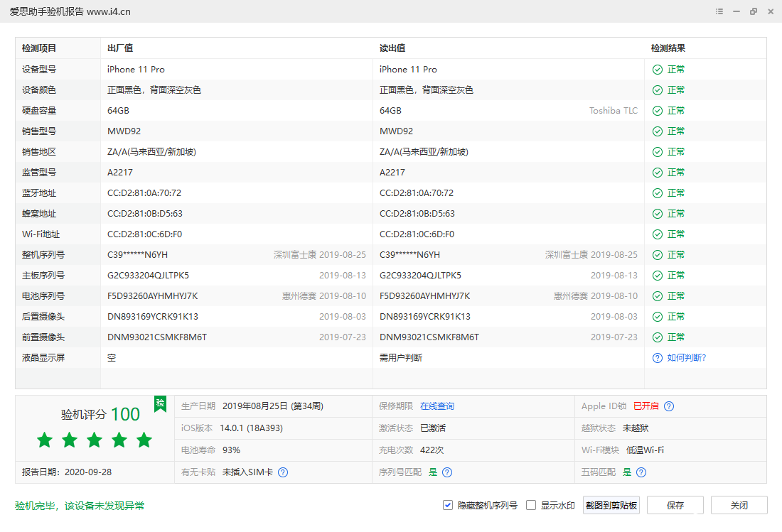The width and height of the screenshot is (782, 532).
Task: Select the read-out DNM93021CSMKF8M6T front camera serial
Action: point(429,337)
